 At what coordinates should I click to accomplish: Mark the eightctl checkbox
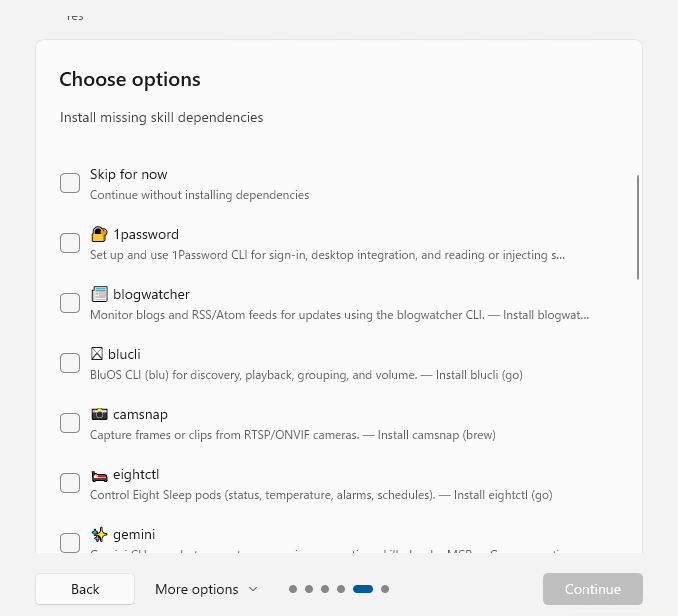70,483
